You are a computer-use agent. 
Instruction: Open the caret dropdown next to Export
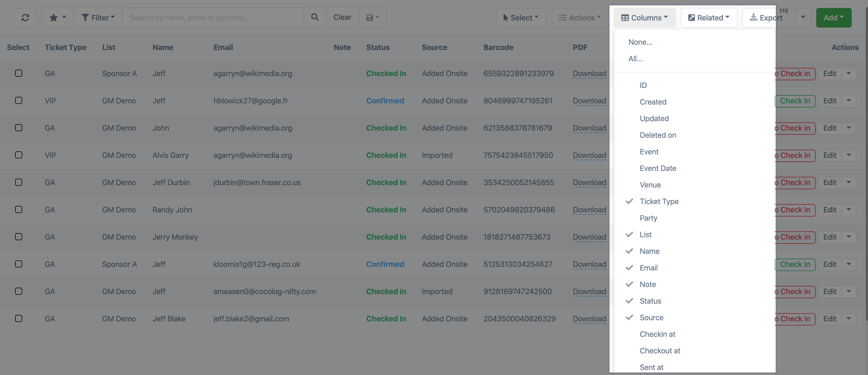tap(803, 17)
